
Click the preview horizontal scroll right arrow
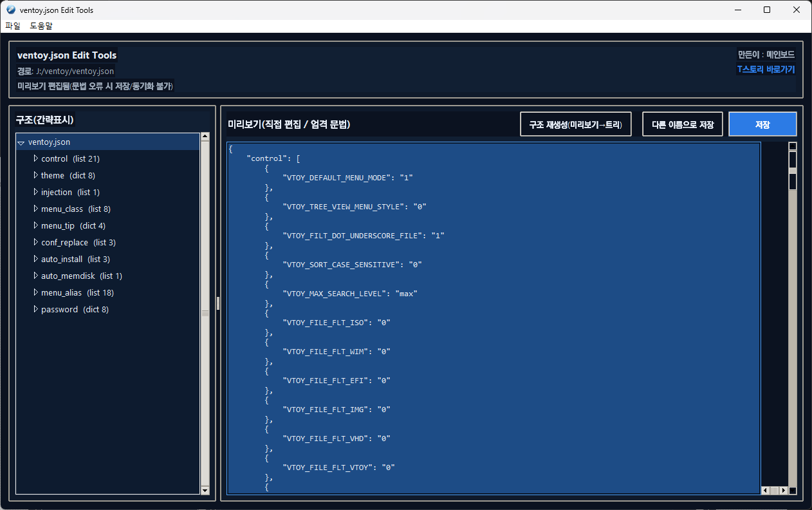coord(784,490)
